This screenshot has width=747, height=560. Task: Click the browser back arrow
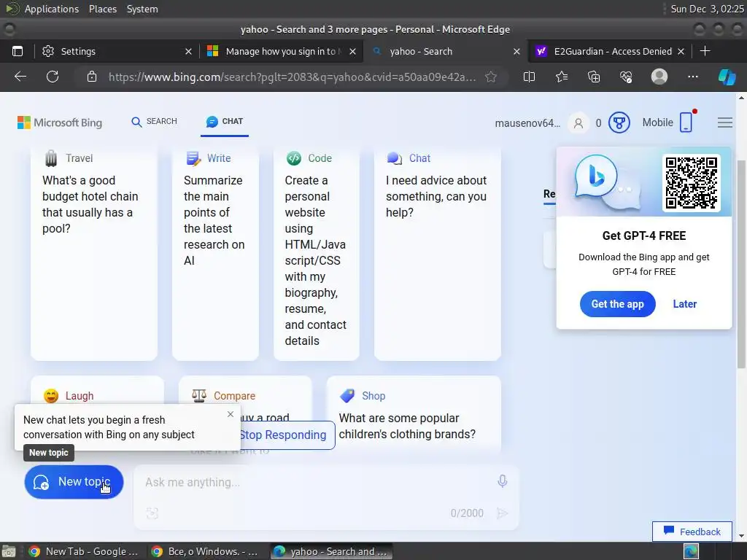(20, 77)
